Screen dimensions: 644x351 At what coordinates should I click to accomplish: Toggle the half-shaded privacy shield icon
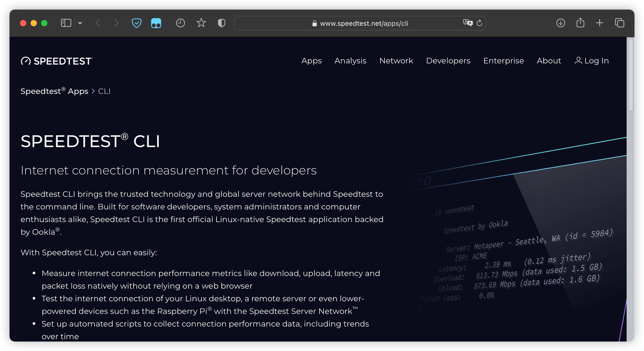pos(221,23)
